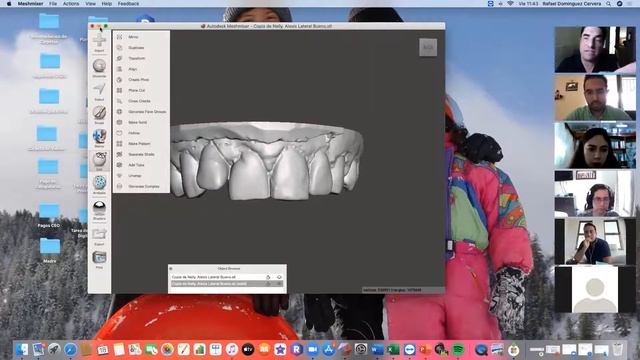Select Separate Shells in the Edit list
640x360 pixels.
tap(141, 154)
